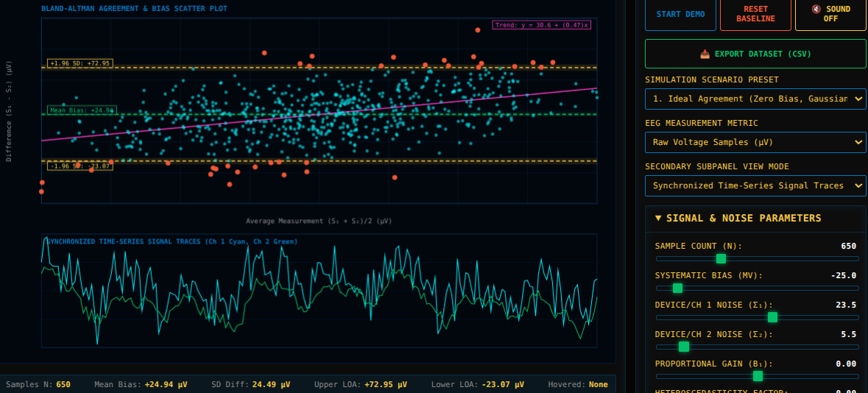Click the Sample Count value 650
The width and height of the screenshot is (868, 393).
[x=849, y=246]
